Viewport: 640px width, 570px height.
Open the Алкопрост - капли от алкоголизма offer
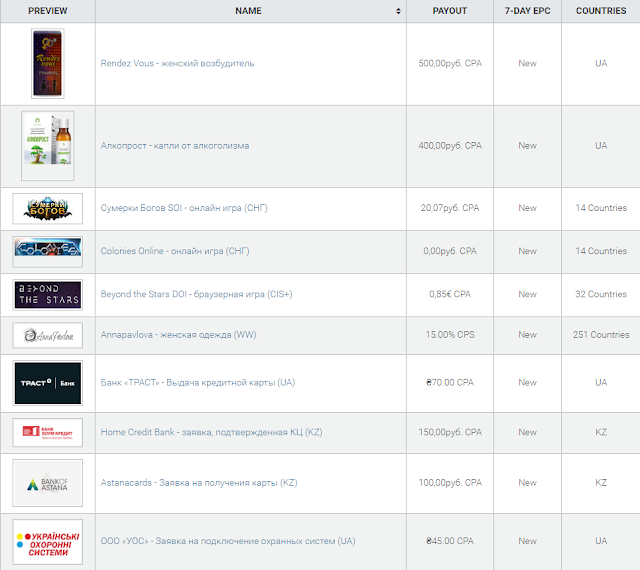(175, 146)
